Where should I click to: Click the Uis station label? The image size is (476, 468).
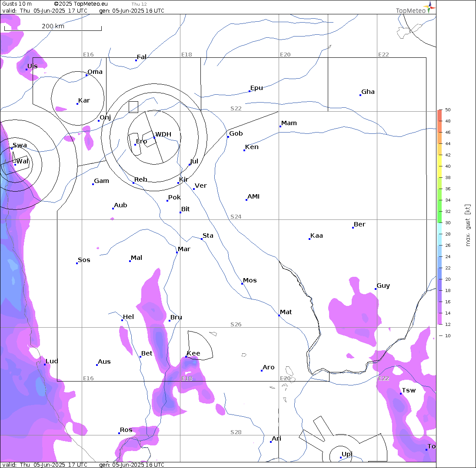pyautogui.click(x=33, y=66)
